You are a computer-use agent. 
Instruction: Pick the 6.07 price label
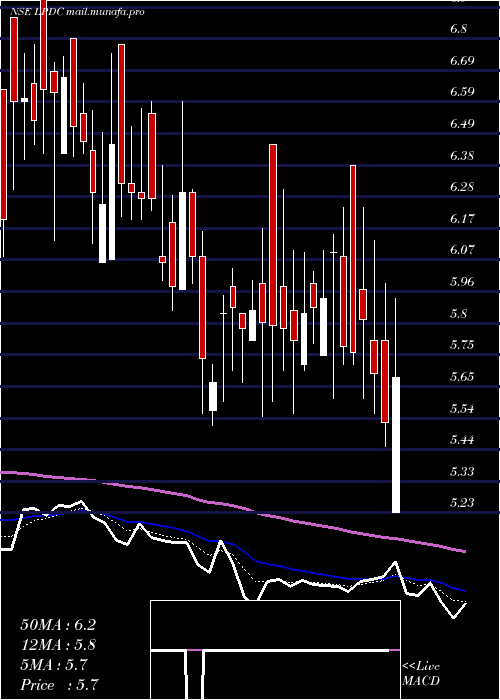[x=462, y=250]
